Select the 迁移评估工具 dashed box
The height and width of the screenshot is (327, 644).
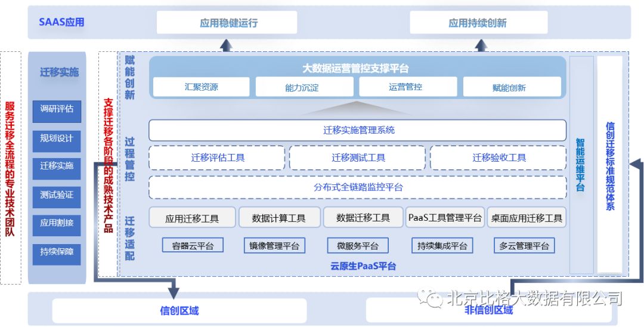[217, 158]
